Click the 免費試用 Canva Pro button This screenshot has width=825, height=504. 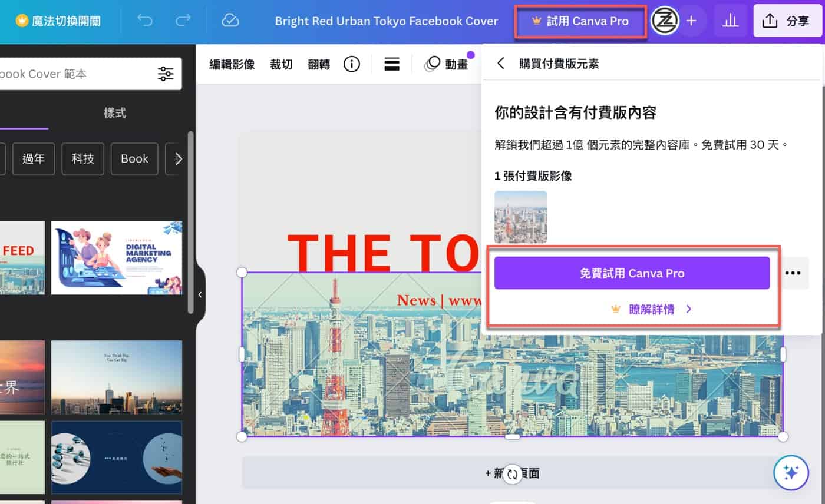point(632,273)
